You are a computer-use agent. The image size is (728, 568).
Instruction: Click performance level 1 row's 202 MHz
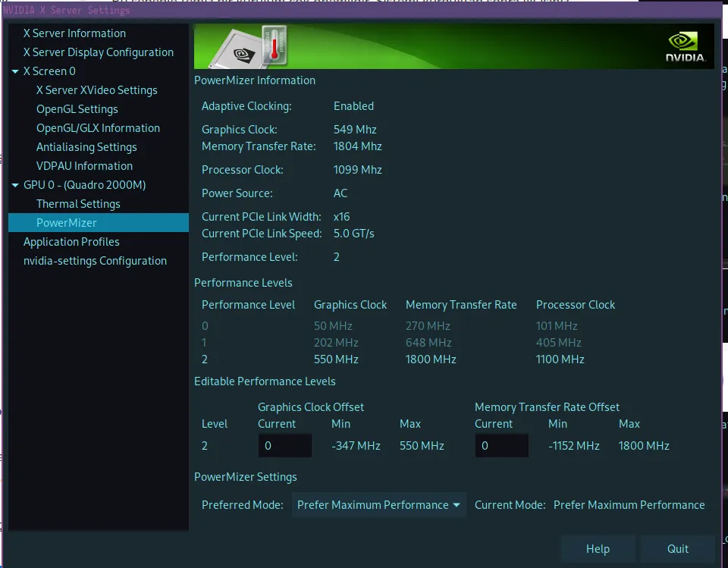pos(336,343)
